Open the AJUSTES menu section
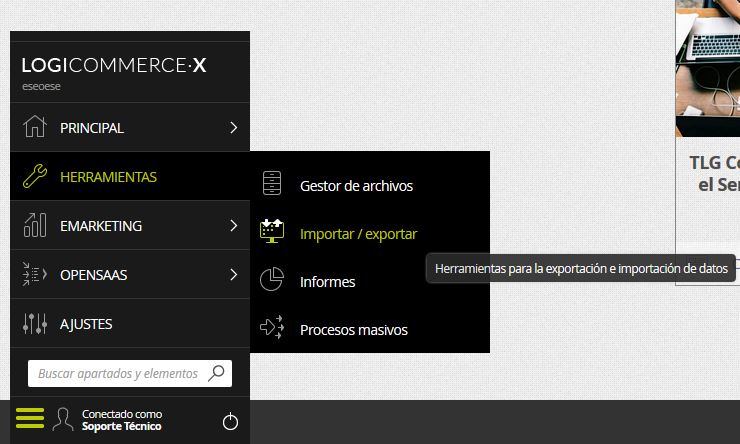 [130, 324]
